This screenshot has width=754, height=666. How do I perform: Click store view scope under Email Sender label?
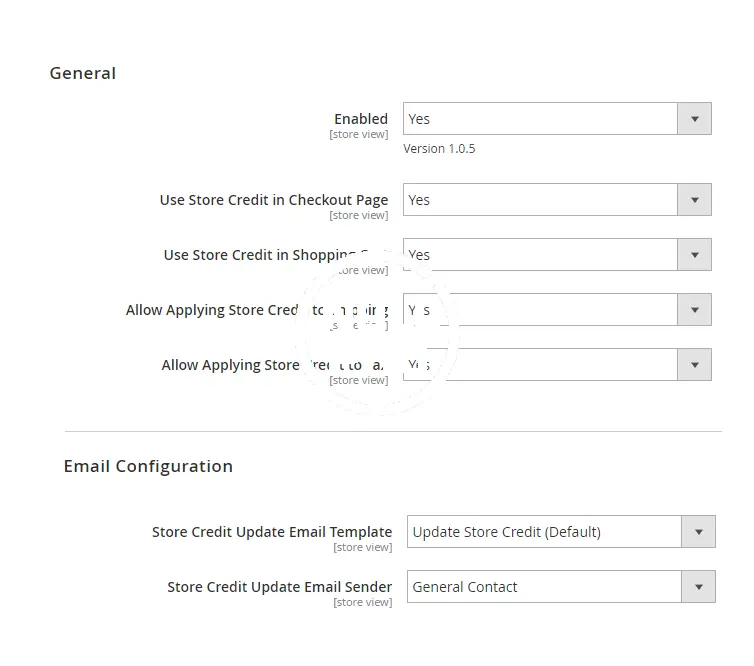coord(362,602)
